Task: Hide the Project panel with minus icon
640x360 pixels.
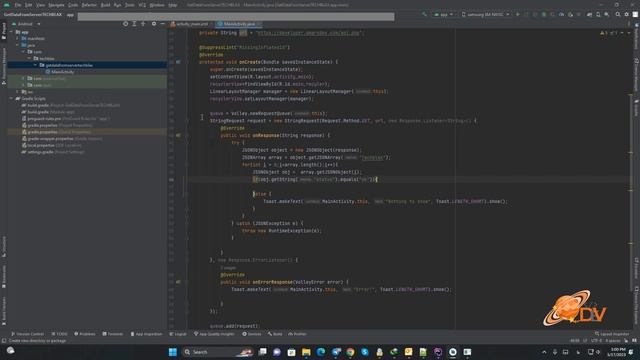Action: point(162,24)
